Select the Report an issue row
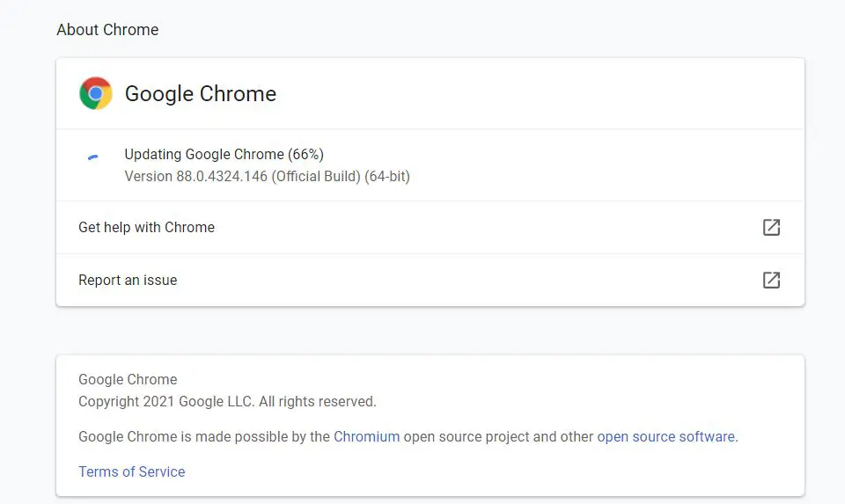Viewport: 845px width, 504px height. (x=430, y=280)
